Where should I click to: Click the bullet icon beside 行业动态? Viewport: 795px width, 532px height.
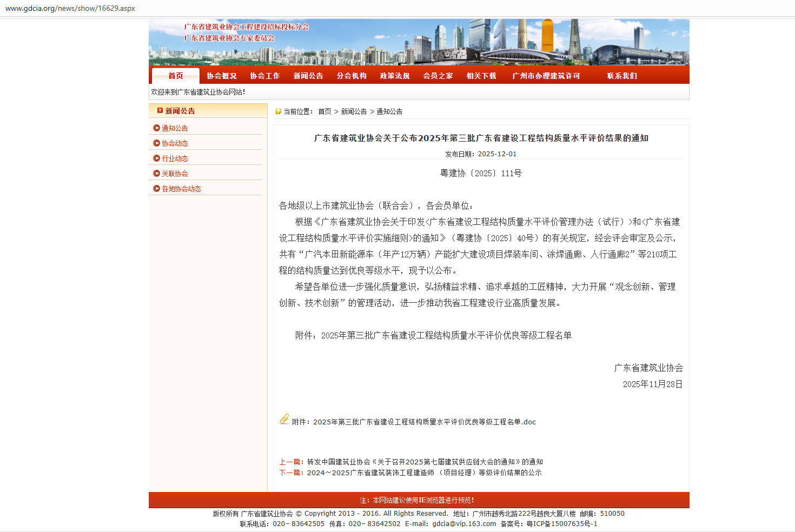pos(156,158)
